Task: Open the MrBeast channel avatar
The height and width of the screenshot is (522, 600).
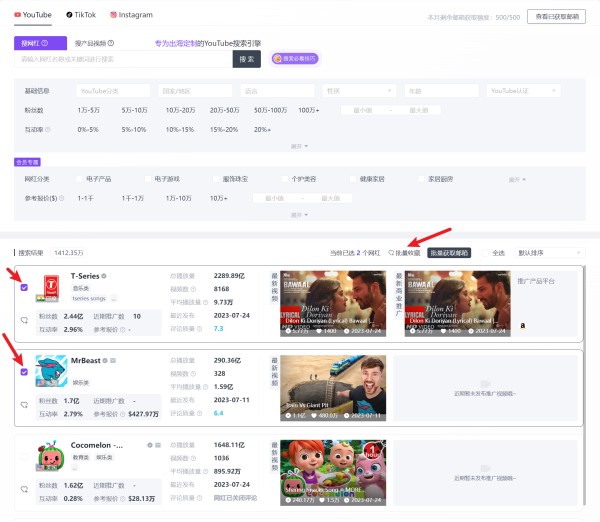Action: [51, 371]
